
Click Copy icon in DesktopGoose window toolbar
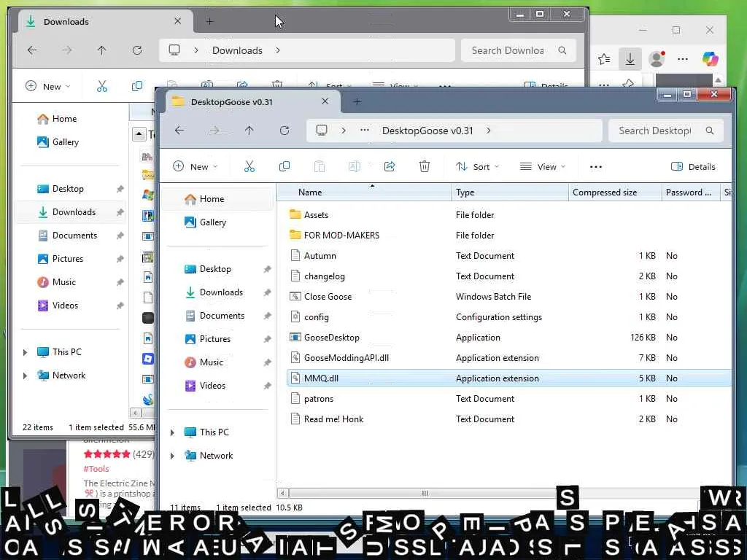click(284, 166)
